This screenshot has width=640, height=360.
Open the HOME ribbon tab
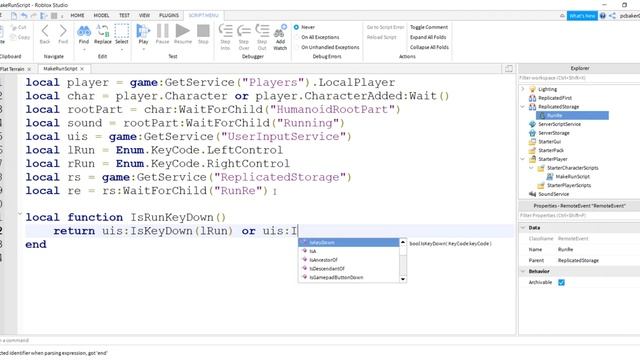pos(77,16)
